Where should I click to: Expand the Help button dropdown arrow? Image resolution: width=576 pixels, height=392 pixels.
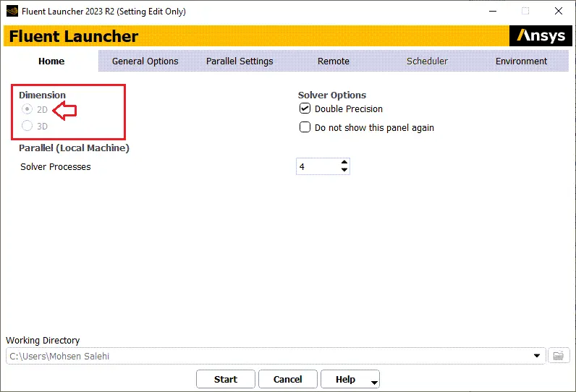point(374,383)
